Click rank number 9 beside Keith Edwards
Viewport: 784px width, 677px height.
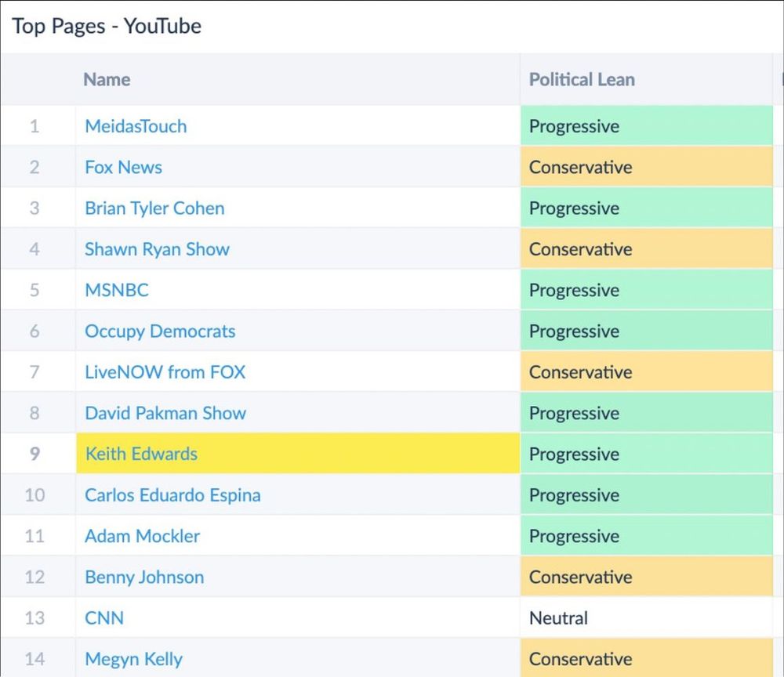point(34,454)
